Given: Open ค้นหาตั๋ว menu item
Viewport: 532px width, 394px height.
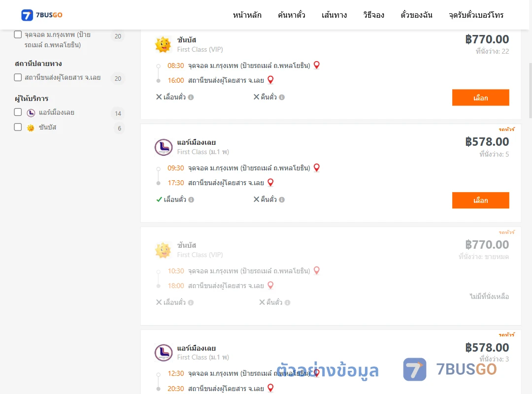Looking at the screenshot, I should (x=292, y=15).
